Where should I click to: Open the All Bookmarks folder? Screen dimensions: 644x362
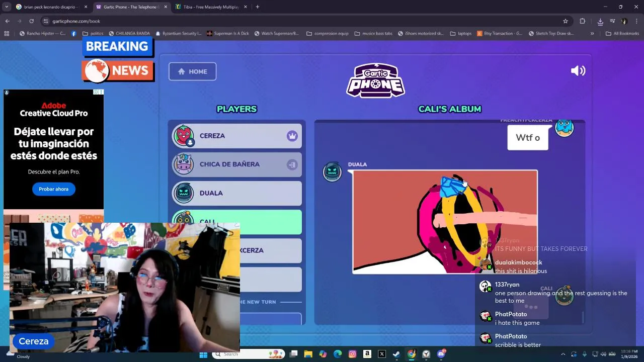tap(622, 34)
